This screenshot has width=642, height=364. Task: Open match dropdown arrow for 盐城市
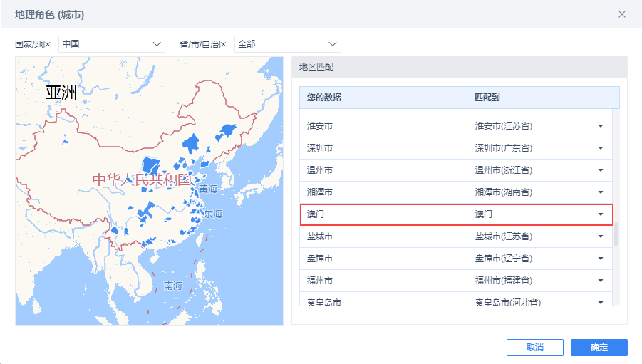[x=600, y=236]
